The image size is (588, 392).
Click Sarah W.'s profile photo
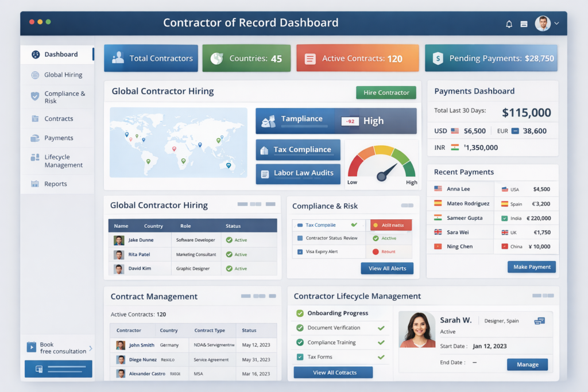pos(417,329)
